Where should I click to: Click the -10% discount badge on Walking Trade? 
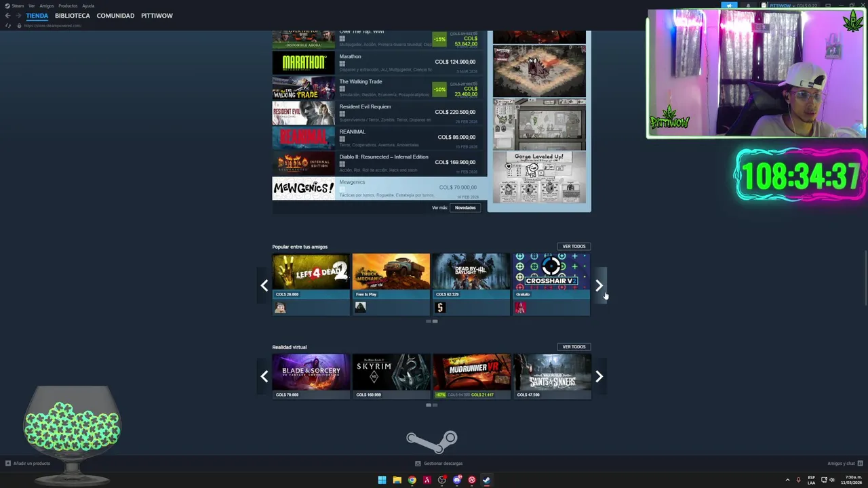439,89
